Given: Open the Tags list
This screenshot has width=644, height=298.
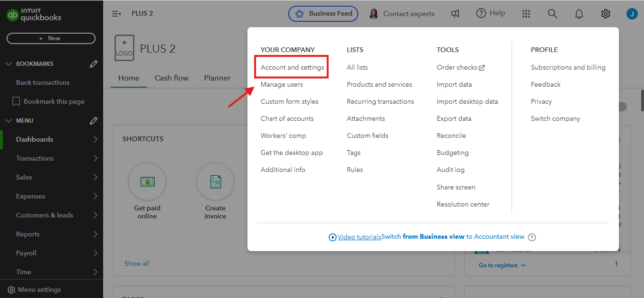Looking at the screenshot, I should coord(353,153).
